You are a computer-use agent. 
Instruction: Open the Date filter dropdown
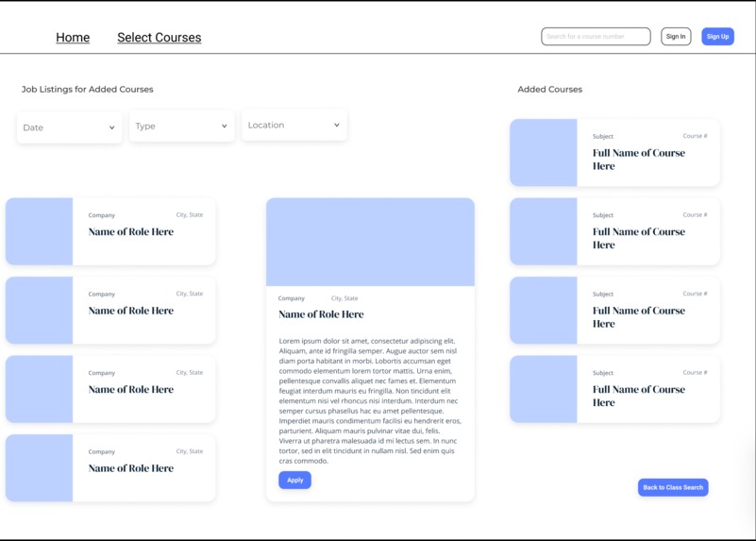70,127
